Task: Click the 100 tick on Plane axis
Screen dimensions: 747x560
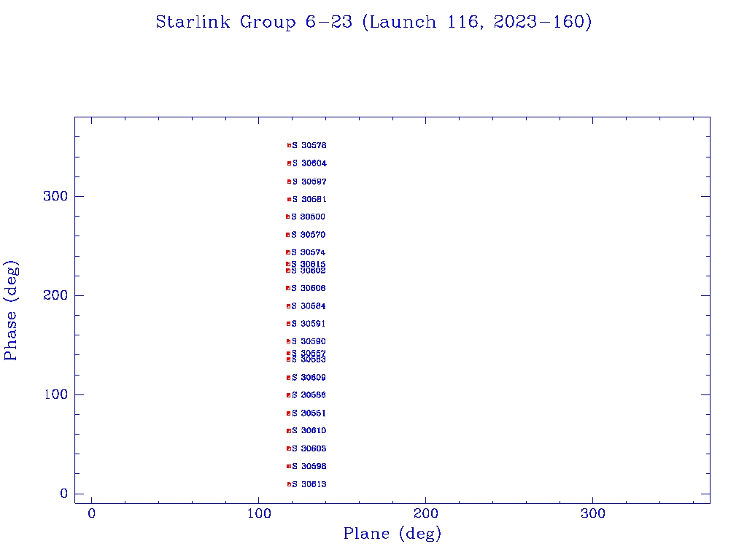Action: coord(259,513)
